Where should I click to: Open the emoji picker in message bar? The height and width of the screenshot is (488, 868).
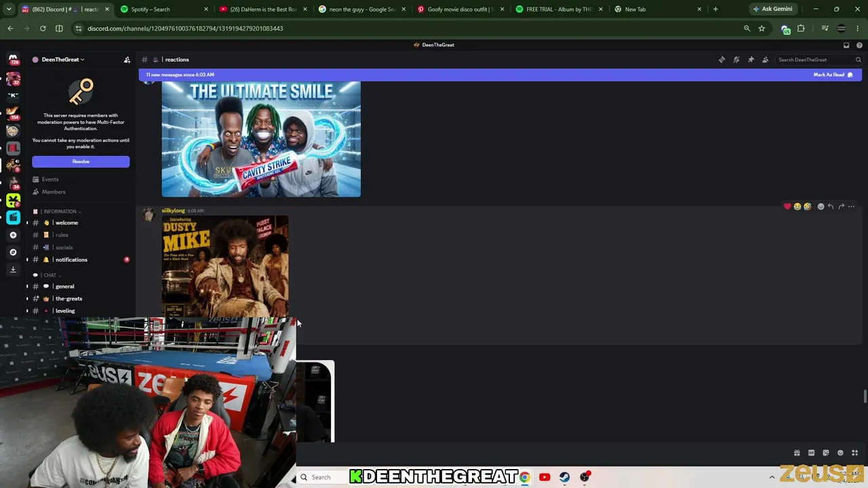840,453
